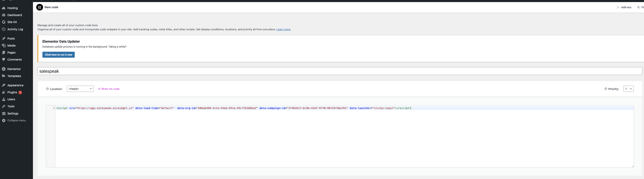The height and width of the screenshot is (179, 644).
Task: Click the salespeak title input field
Action: [x=340, y=71]
